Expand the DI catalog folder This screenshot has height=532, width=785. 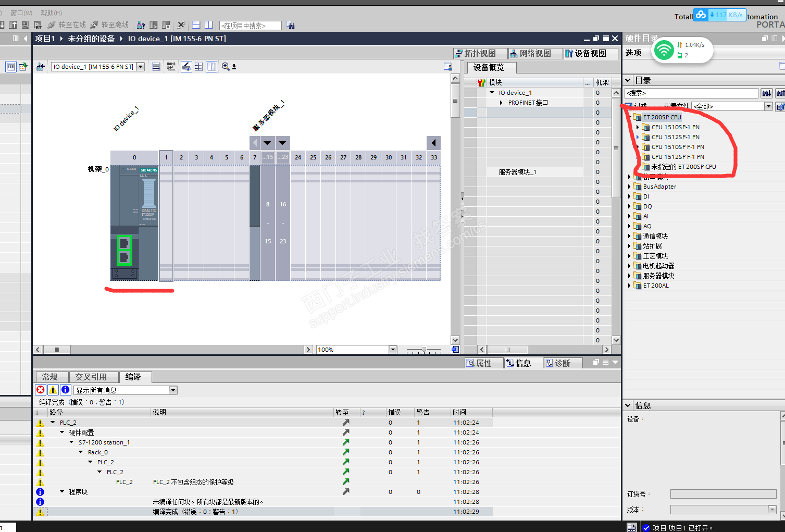click(x=629, y=196)
